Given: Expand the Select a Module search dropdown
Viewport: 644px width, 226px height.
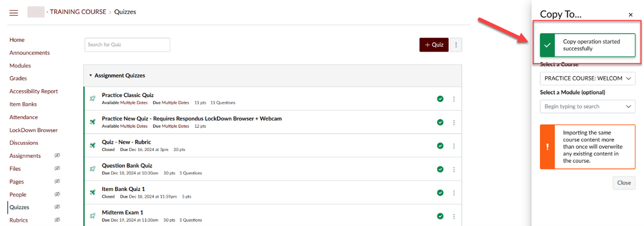Looking at the screenshot, I should pos(587,107).
